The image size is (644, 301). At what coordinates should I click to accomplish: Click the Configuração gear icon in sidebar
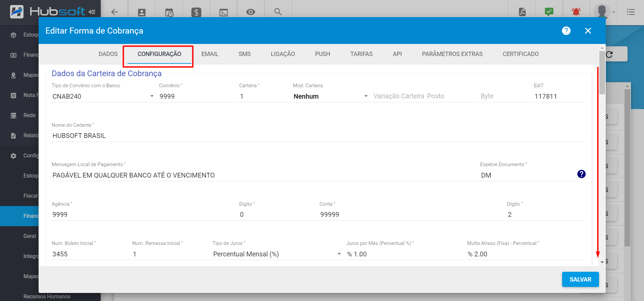(x=13, y=156)
